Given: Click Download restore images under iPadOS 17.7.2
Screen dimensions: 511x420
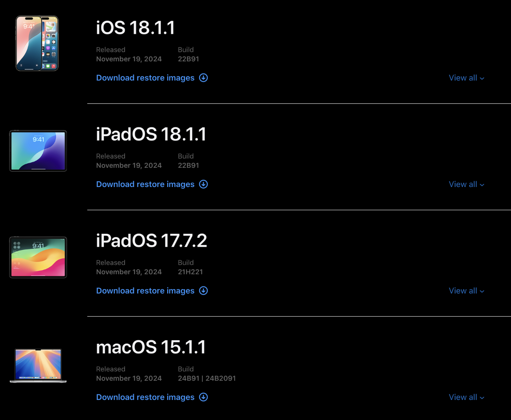Looking at the screenshot, I should coord(145,291).
